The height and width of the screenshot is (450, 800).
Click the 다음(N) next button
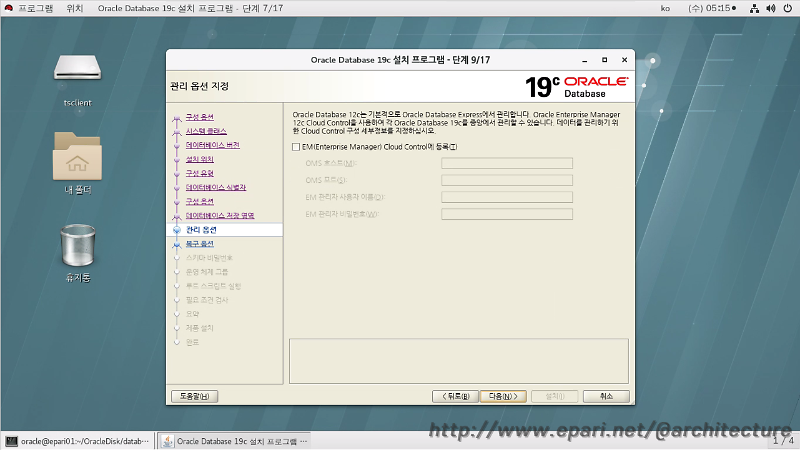(503, 396)
